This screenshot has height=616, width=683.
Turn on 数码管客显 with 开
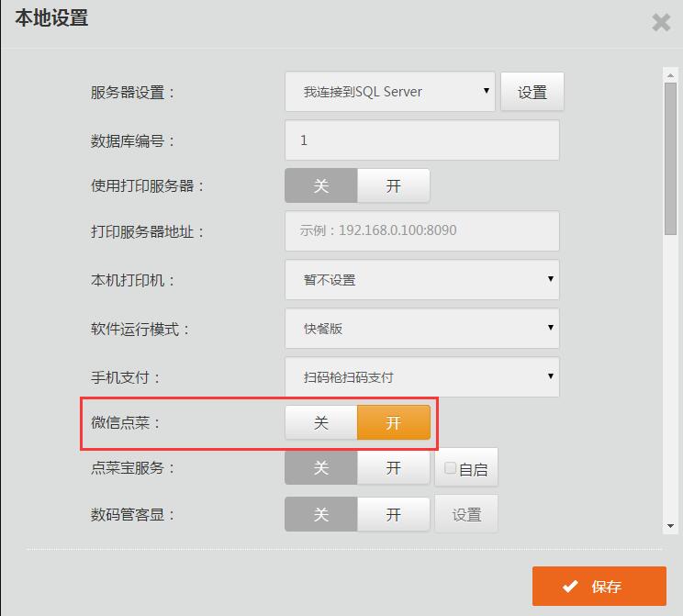click(x=393, y=514)
